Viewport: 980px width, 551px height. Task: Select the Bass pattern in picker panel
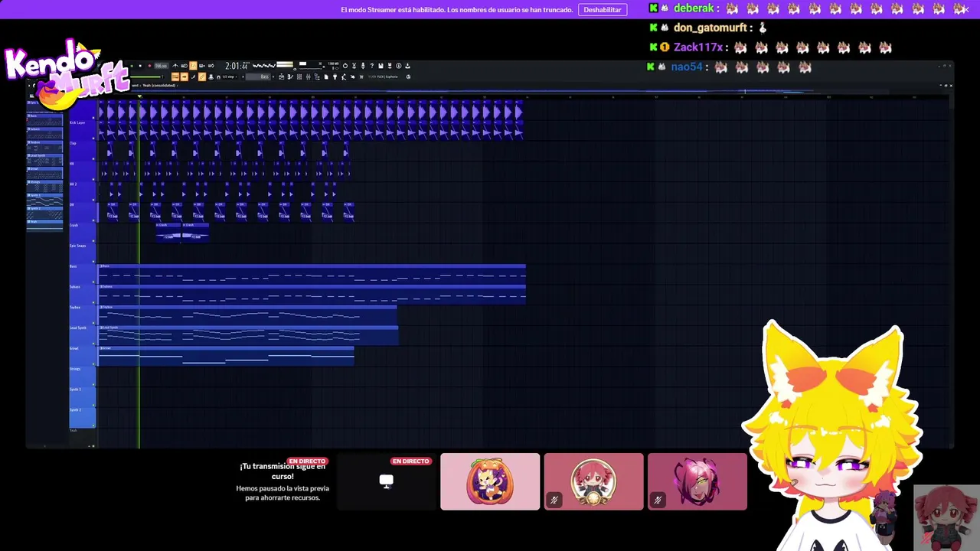pos(44,120)
